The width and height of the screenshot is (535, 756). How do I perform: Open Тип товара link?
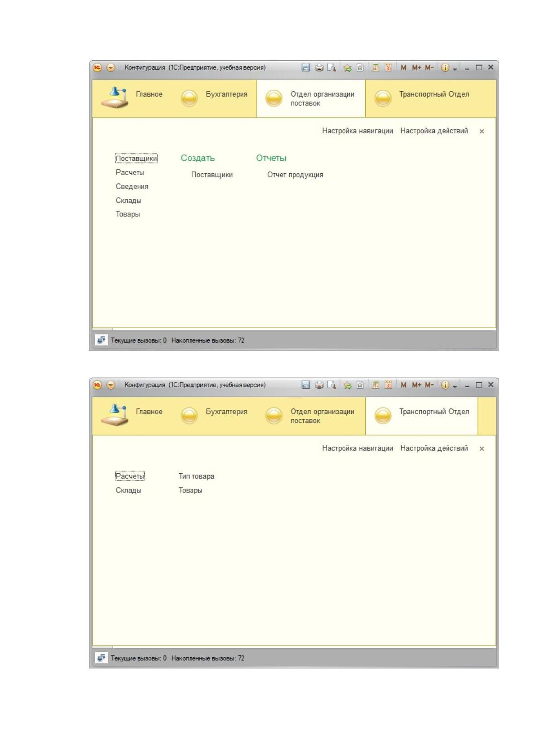coord(196,476)
